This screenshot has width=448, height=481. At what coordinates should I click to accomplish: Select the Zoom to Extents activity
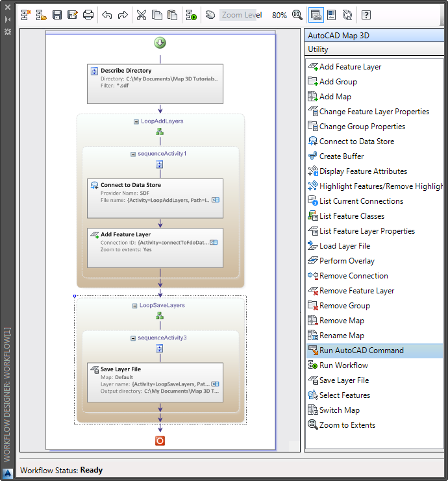coord(375,425)
